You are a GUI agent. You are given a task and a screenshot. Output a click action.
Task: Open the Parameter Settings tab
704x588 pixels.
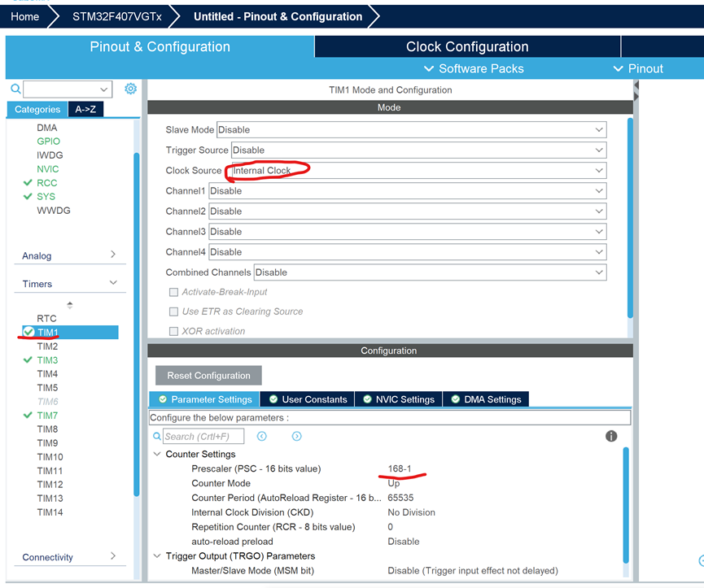pyautogui.click(x=204, y=399)
